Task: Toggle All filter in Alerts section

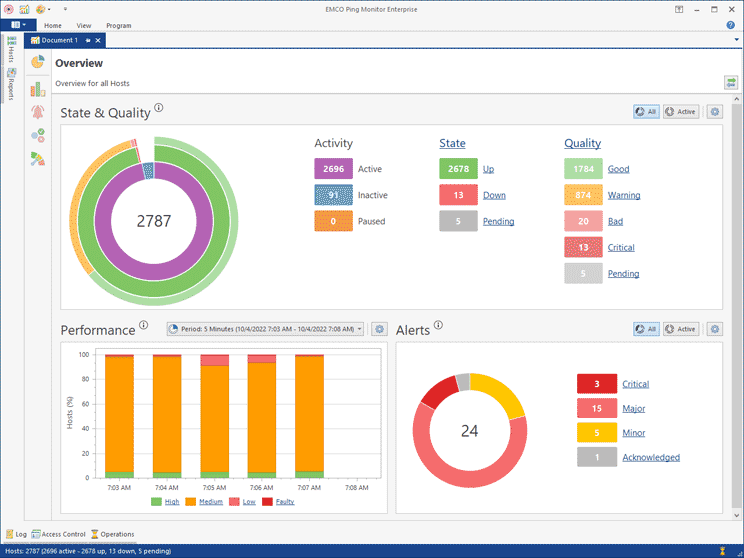Action: point(646,329)
